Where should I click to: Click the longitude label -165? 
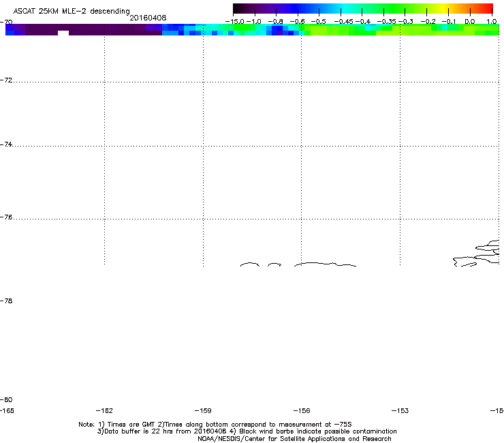(x=7, y=410)
